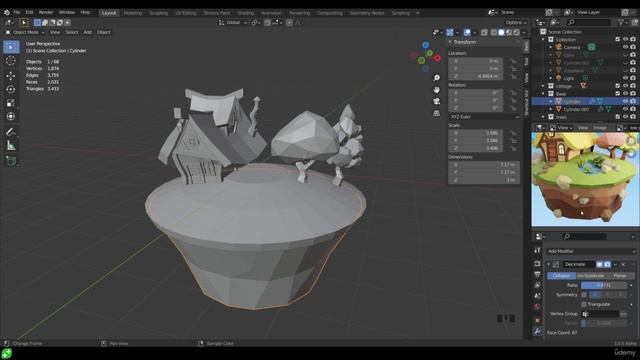640x360 pixels.
Task: Open the Tool properties tab icon
Action: pyautogui.click(x=537, y=250)
